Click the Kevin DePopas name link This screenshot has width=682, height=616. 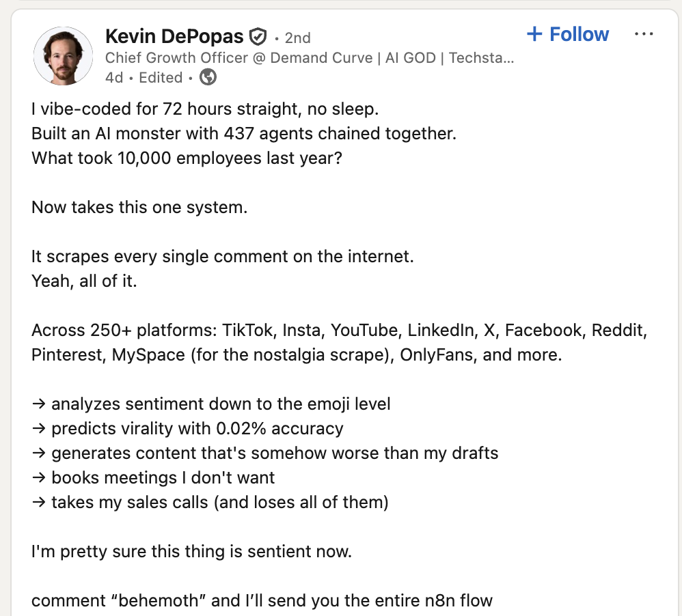[174, 36]
